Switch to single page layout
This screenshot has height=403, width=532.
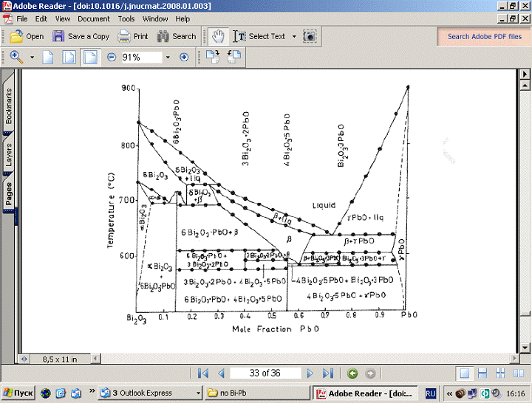coord(464,373)
